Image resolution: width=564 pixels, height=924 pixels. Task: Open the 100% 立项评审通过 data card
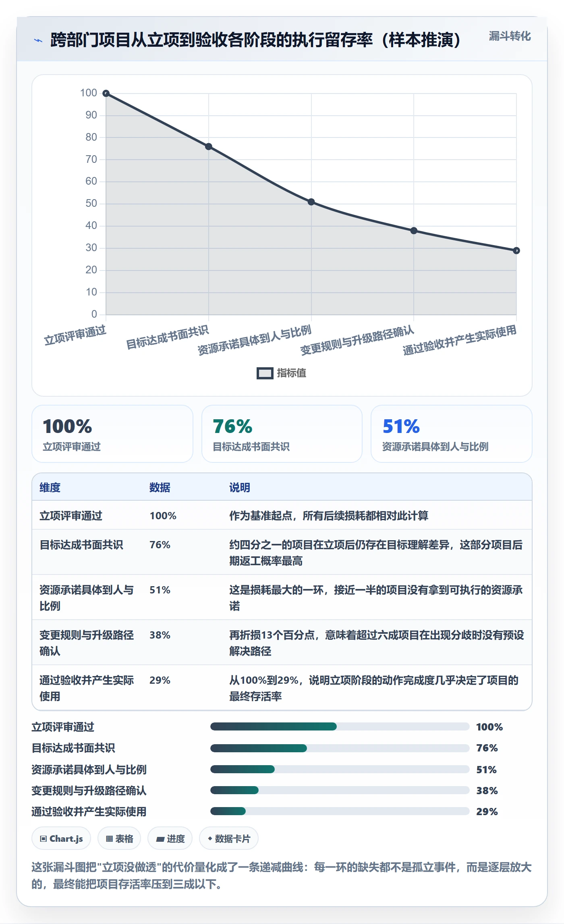tap(112, 434)
